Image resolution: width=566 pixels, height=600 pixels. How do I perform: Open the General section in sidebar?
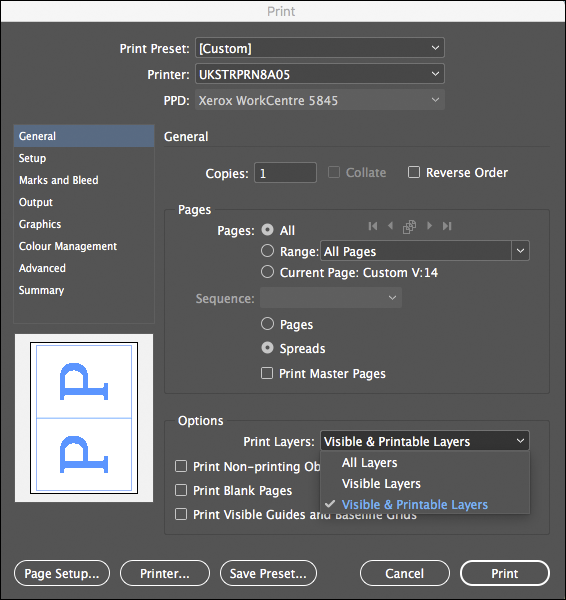(84, 136)
